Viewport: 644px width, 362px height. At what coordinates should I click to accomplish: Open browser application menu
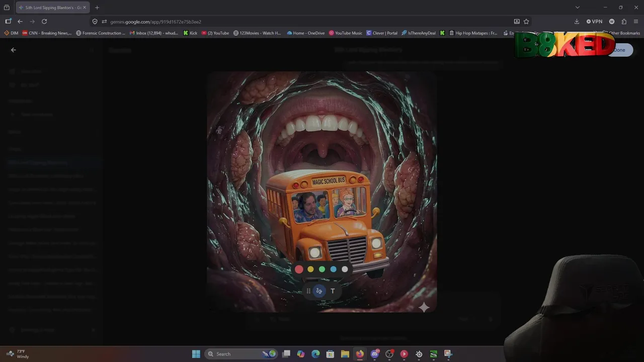tap(636, 22)
